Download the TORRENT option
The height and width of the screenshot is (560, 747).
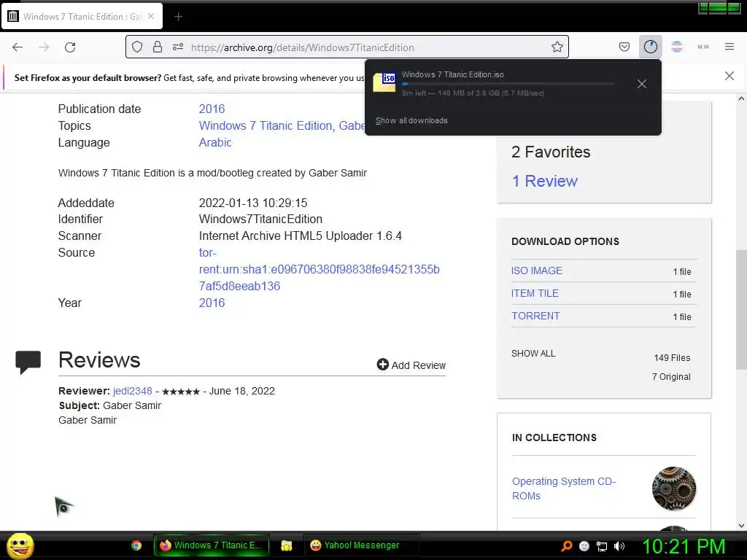(x=535, y=316)
